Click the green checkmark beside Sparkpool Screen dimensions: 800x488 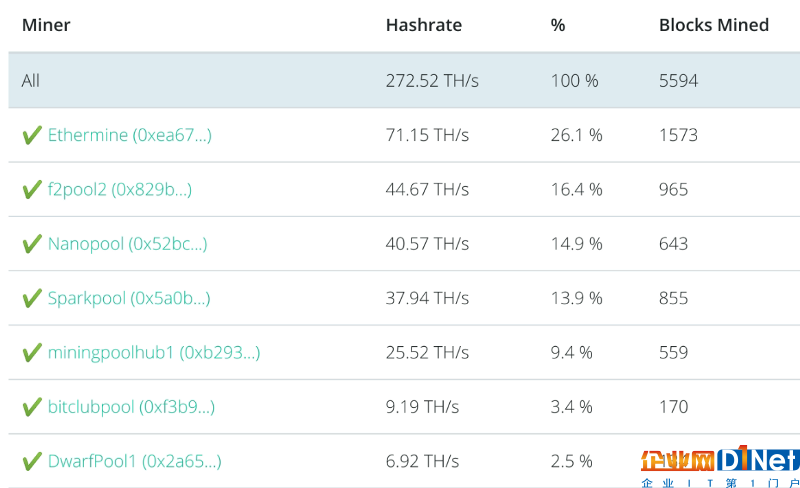point(32,299)
